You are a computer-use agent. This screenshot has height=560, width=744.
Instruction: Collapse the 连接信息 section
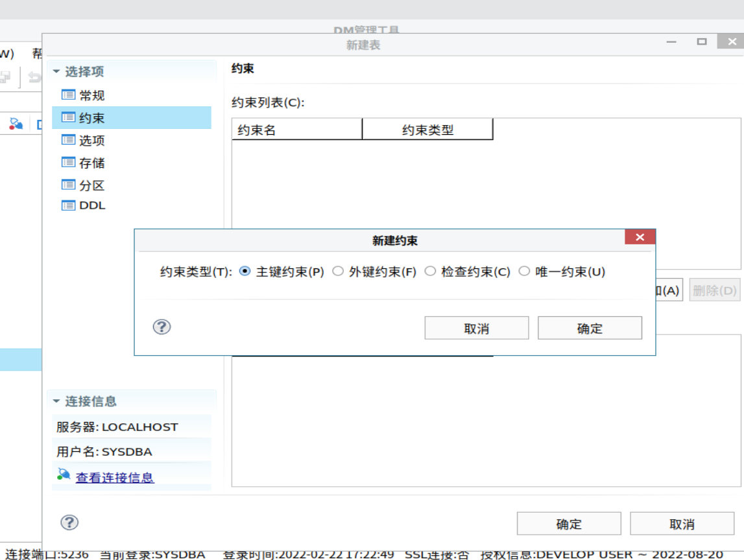coord(56,402)
